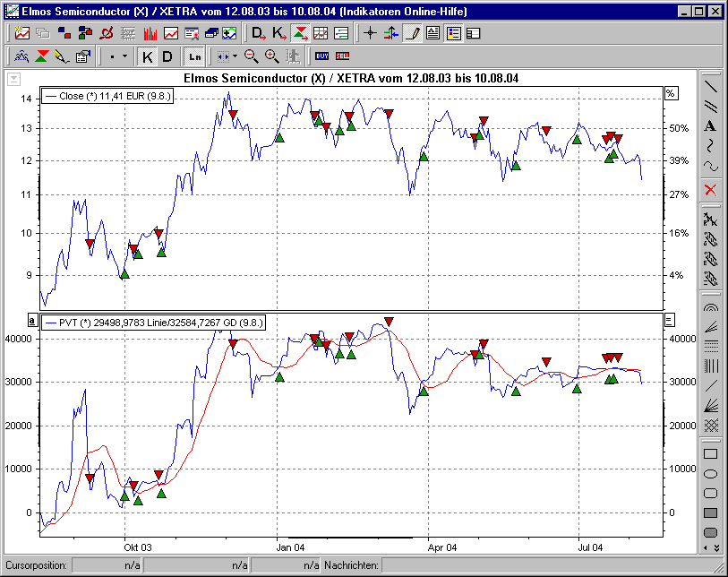The image size is (728, 577).
Task: Activate the crosshair cursor tool
Action: coord(371,33)
